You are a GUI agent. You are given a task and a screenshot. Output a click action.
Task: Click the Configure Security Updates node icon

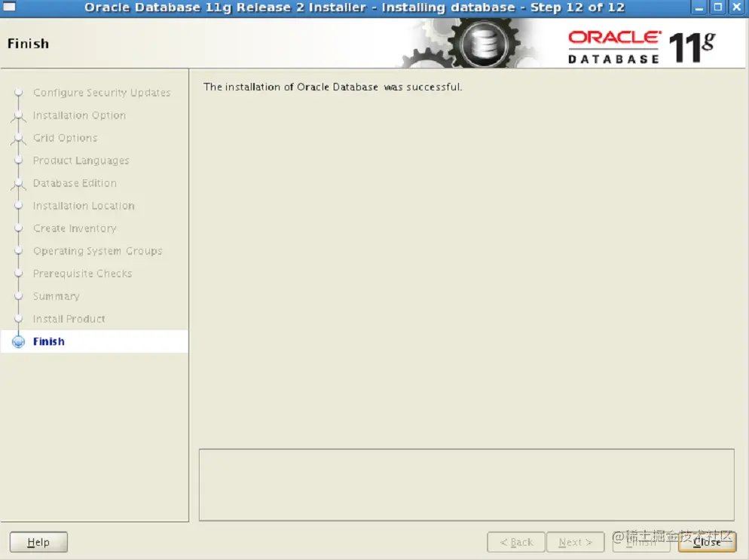pos(18,92)
